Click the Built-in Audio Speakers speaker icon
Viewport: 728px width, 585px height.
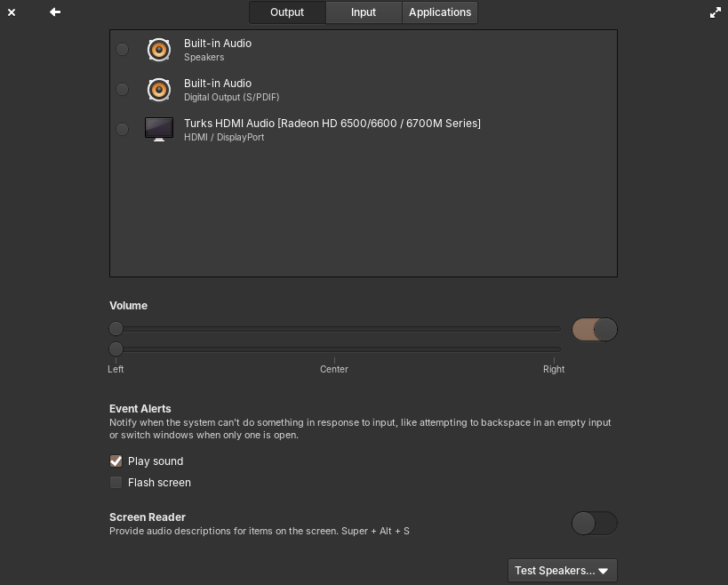[159, 50]
